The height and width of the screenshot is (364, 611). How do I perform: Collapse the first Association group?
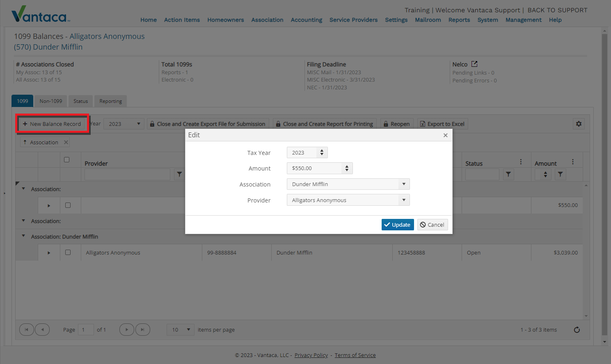pyautogui.click(x=23, y=189)
